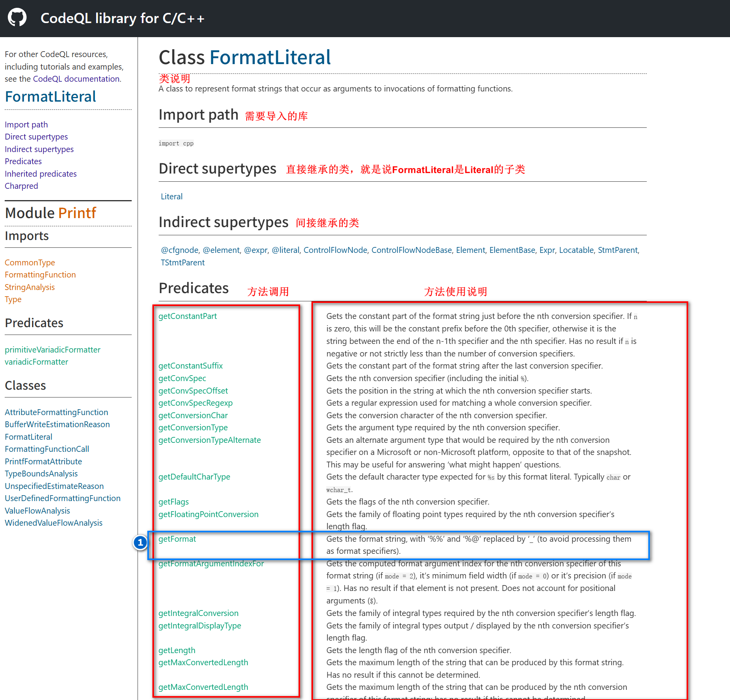Open the getConversionType predicate
Viewport: 730px width, 700px height.
pos(193,428)
